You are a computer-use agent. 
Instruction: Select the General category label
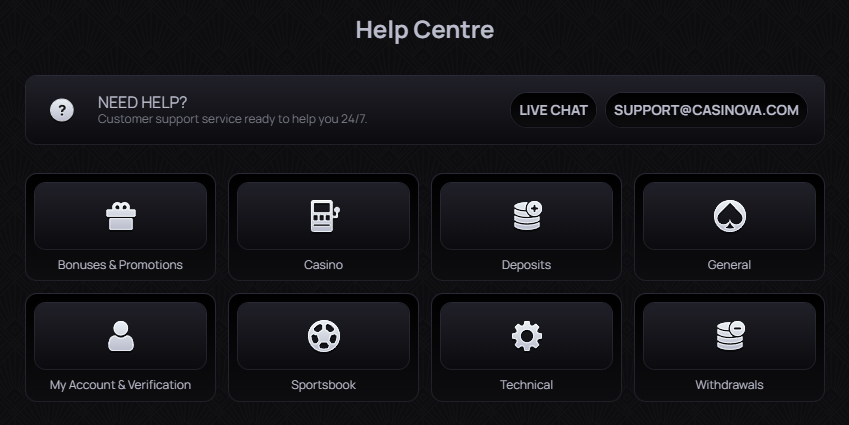point(729,265)
